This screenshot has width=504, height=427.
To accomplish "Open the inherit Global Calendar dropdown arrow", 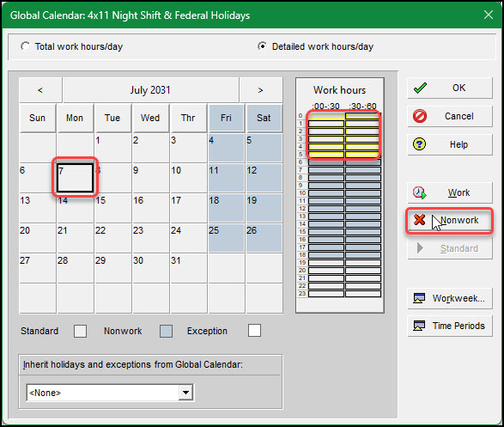I will (x=185, y=393).
